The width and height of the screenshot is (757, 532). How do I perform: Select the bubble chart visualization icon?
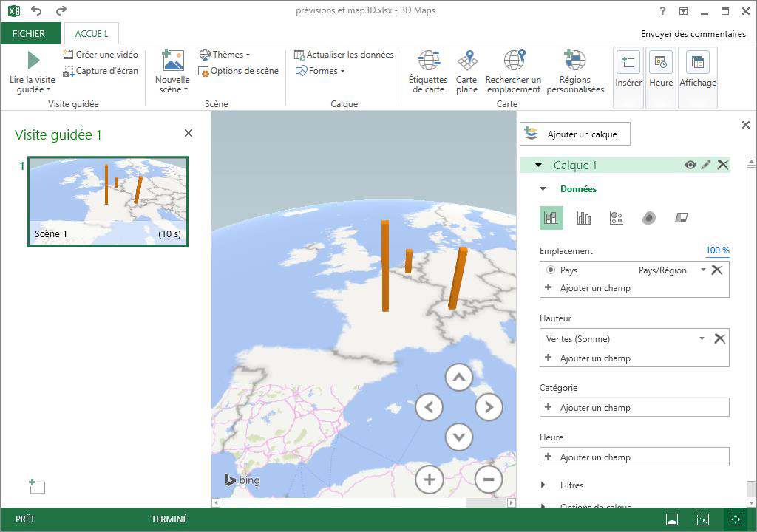(616, 218)
